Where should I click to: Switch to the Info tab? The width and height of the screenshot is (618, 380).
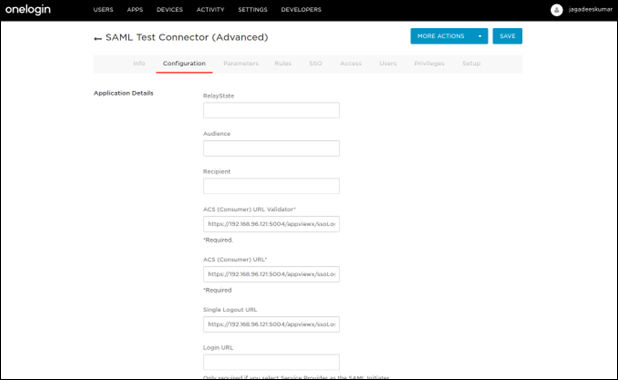pos(139,63)
